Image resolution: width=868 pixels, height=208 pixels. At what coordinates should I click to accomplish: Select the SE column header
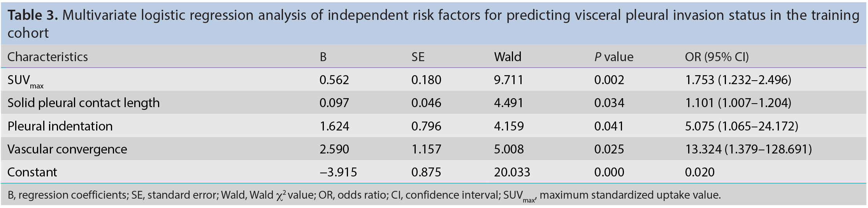pos(418,57)
